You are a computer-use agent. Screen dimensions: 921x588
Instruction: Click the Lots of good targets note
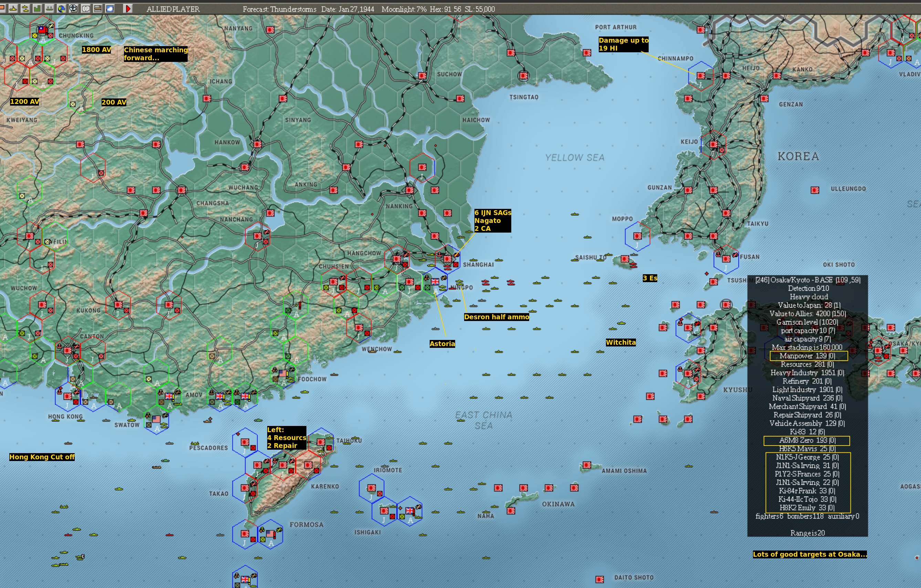pos(809,554)
